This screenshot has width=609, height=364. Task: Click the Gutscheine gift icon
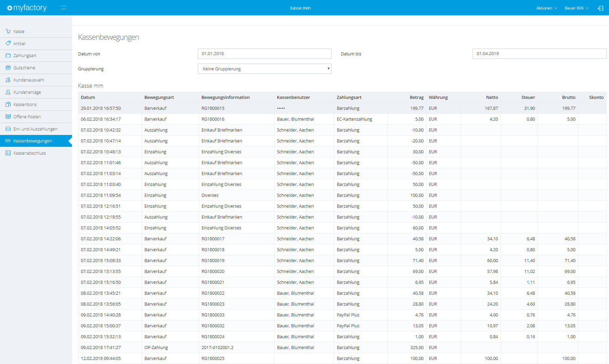coord(8,68)
